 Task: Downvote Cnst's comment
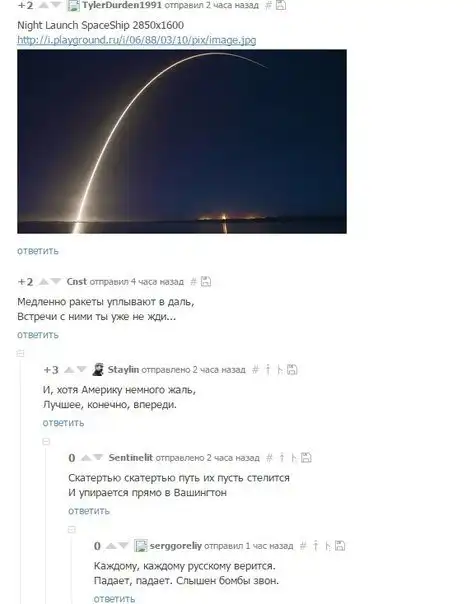(56, 282)
